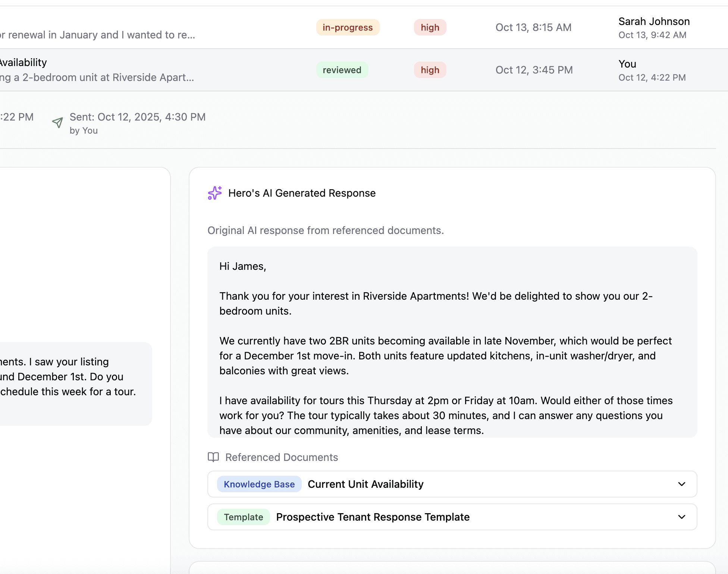The width and height of the screenshot is (728, 574).
Task: Click the purple AI sparkle icon
Action: click(214, 193)
